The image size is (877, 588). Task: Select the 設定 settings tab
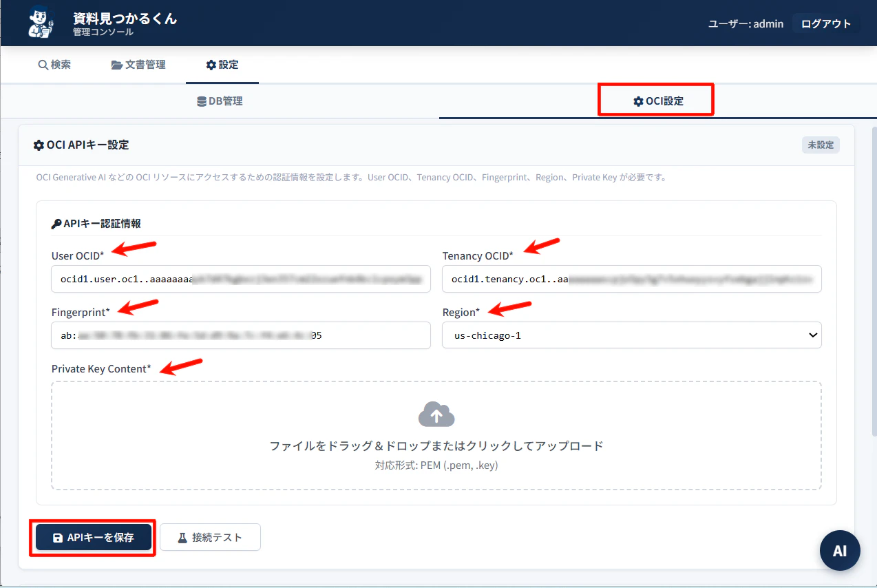click(222, 65)
